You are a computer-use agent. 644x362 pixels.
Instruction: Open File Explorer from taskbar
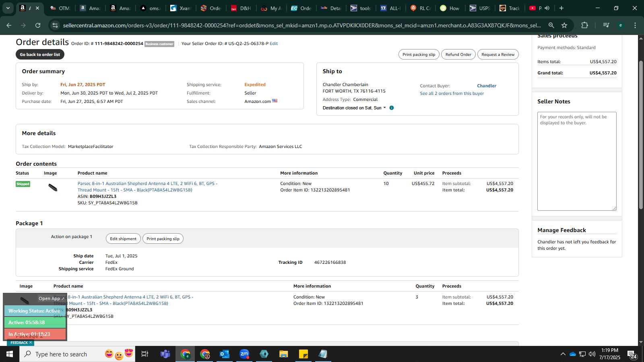click(x=284, y=354)
